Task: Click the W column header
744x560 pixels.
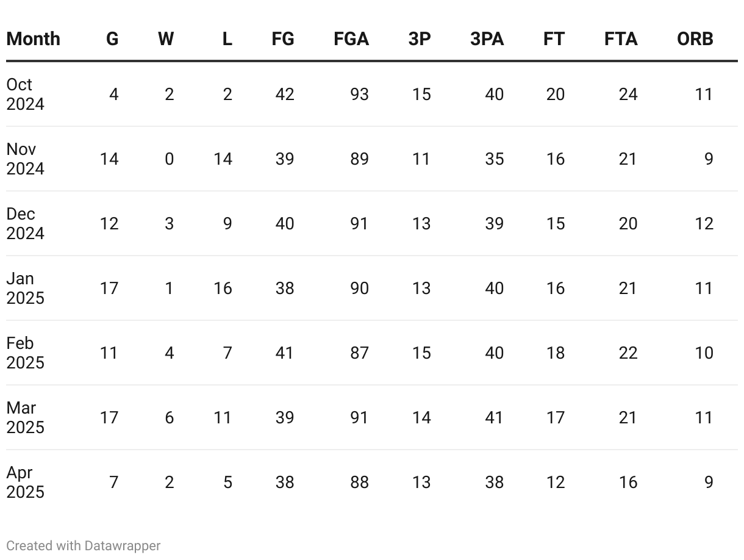Action: click(x=166, y=39)
